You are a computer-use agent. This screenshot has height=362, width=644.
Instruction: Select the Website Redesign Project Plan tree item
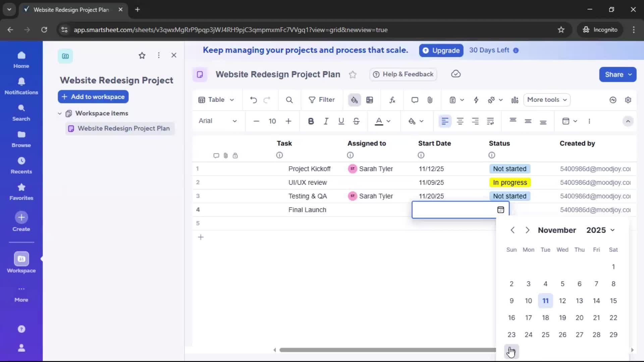[x=123, y=128]
